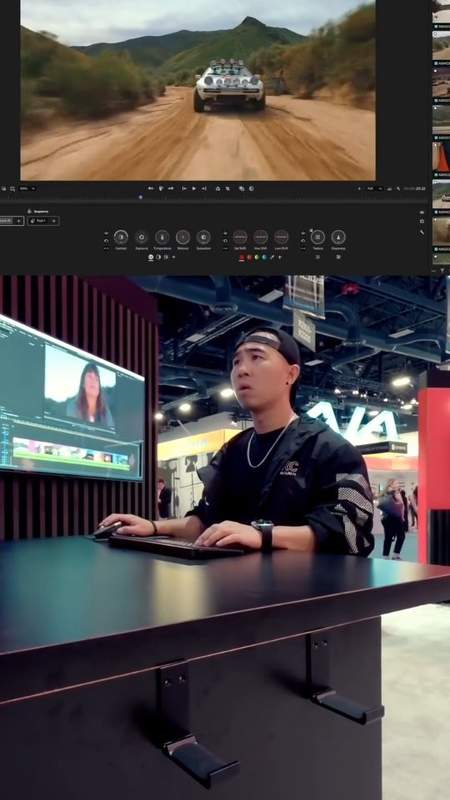Screen dimensions: 450x800
Task: Pick the second red-orange swatch below shift dials
Action: (x=249, y=257)
